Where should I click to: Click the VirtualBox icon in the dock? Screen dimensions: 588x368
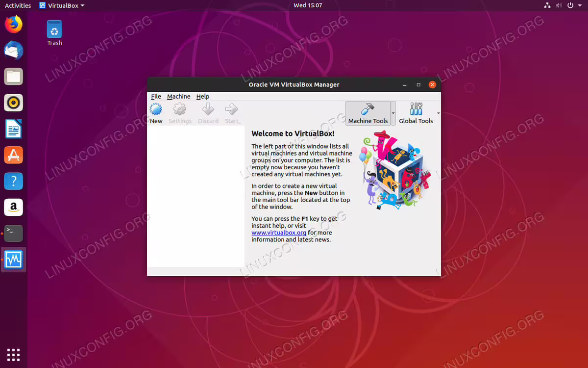coord(14,260)
